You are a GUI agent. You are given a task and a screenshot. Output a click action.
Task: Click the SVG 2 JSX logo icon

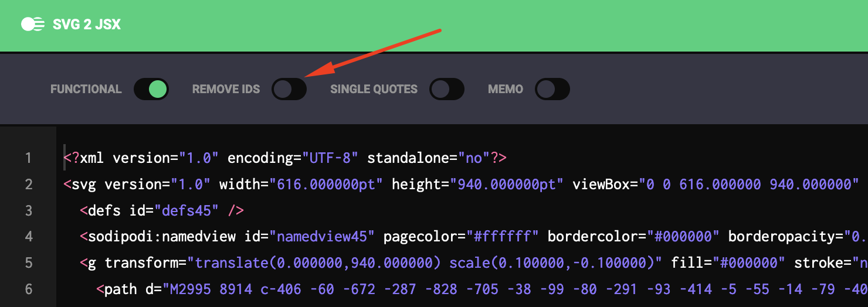pos(32,25)
